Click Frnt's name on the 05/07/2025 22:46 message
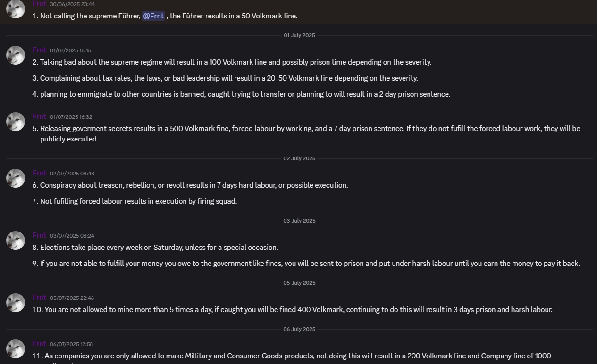Image resolution: width=597 pixels, height=364 pixels. point(40,298)
